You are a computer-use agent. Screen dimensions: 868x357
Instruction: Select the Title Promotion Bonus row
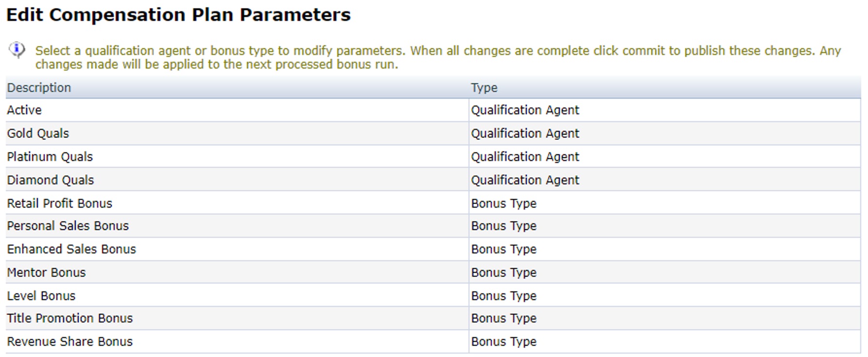coord(69,319)
